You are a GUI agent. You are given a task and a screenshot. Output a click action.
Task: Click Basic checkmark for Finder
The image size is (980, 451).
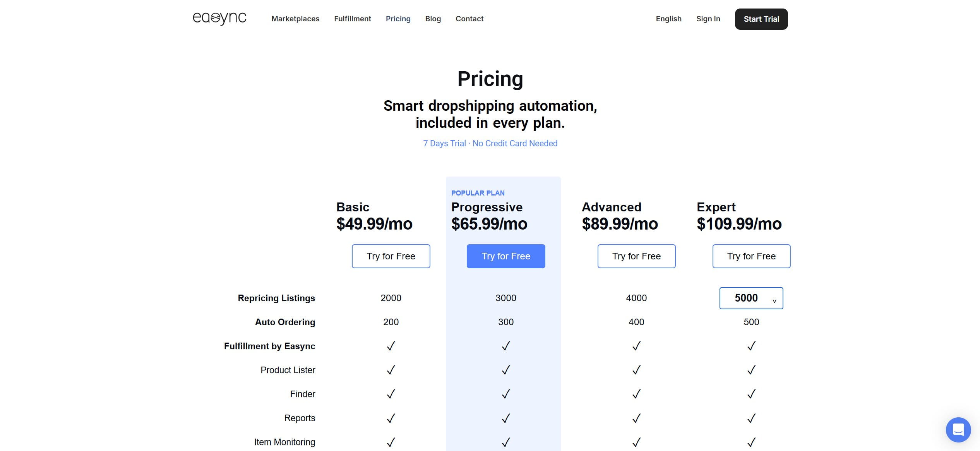coord(391,394)
